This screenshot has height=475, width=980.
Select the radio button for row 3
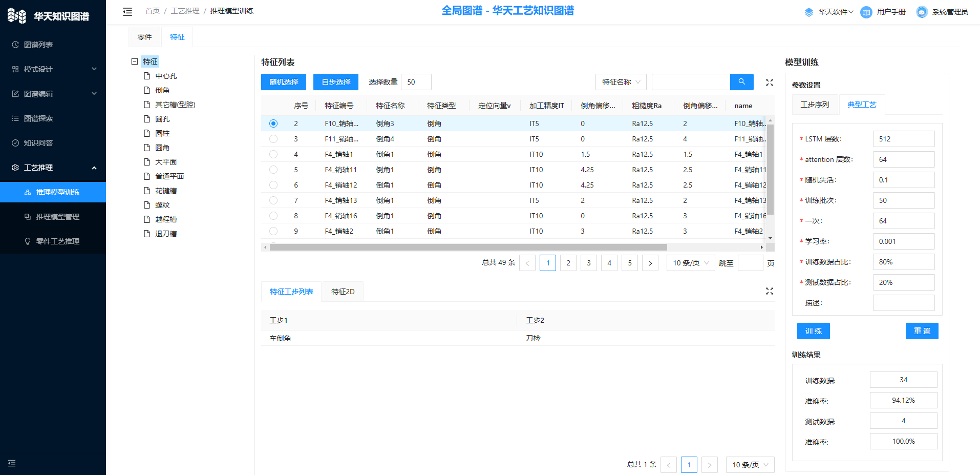pyautogui.click(x=273, y=139)
